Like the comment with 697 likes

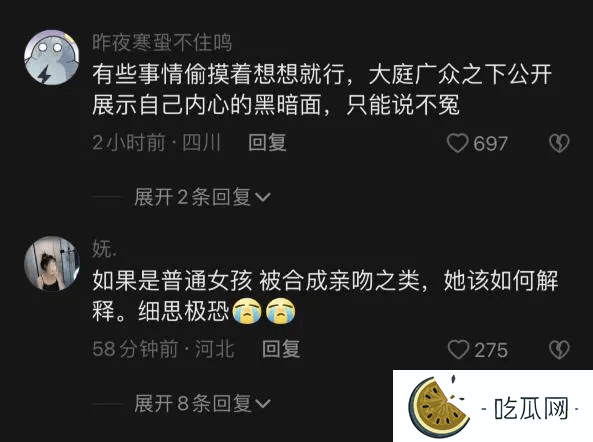click(457, 143)
